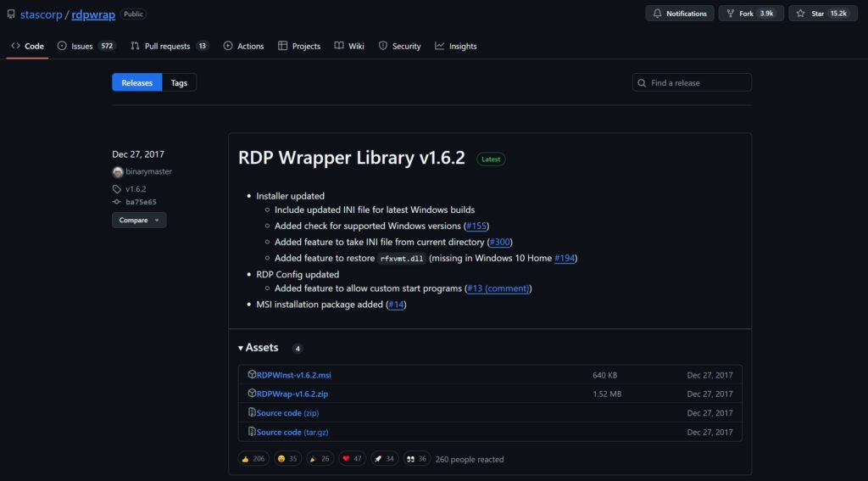Image resolution: width=868 pixels, height=481 pixels.
Task: Click the search magnifier icon
Action: pyautogui.click(x=642, y=82)
